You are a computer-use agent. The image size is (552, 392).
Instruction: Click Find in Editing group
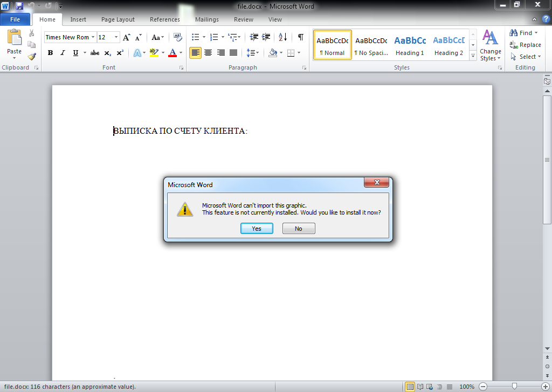pyautogui.click(x=524, y=33)
